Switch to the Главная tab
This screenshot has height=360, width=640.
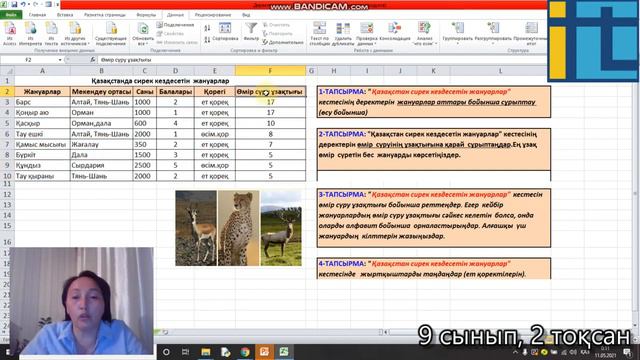(x=38, y=15)
